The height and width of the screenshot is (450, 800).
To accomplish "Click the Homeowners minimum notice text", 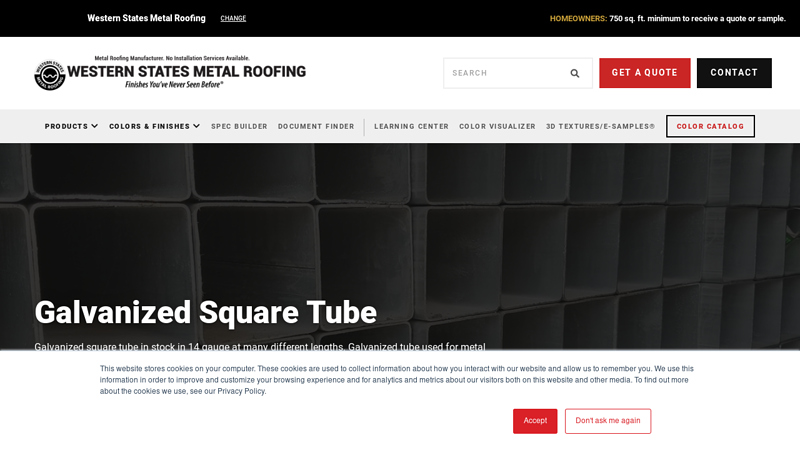I will coord(667,18).
